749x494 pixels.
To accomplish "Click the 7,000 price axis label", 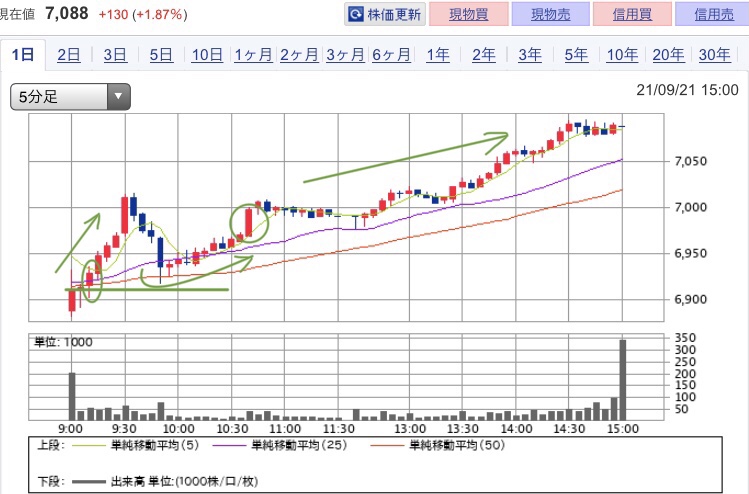I will point(691,207).
